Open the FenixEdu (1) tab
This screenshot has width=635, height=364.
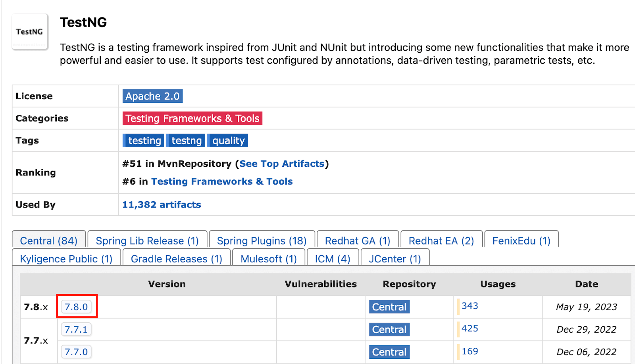[521, 241]
